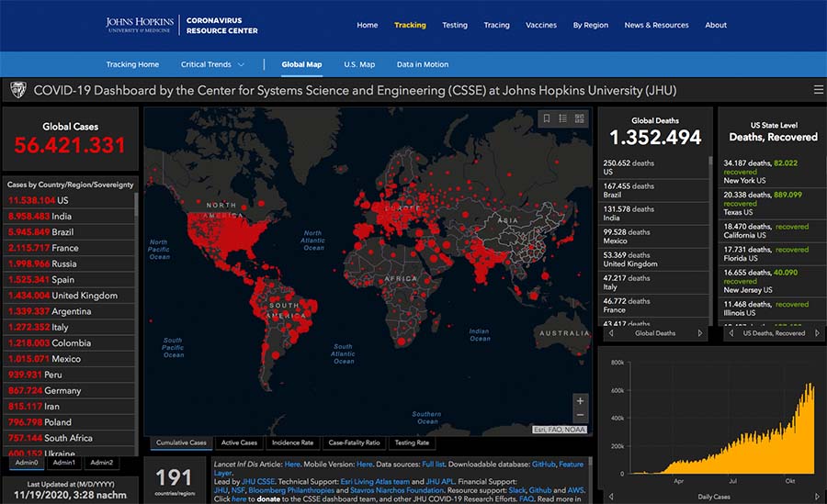The image size is (827, 504).
Task: Select US row in country cases list
Action: point(69,200)
